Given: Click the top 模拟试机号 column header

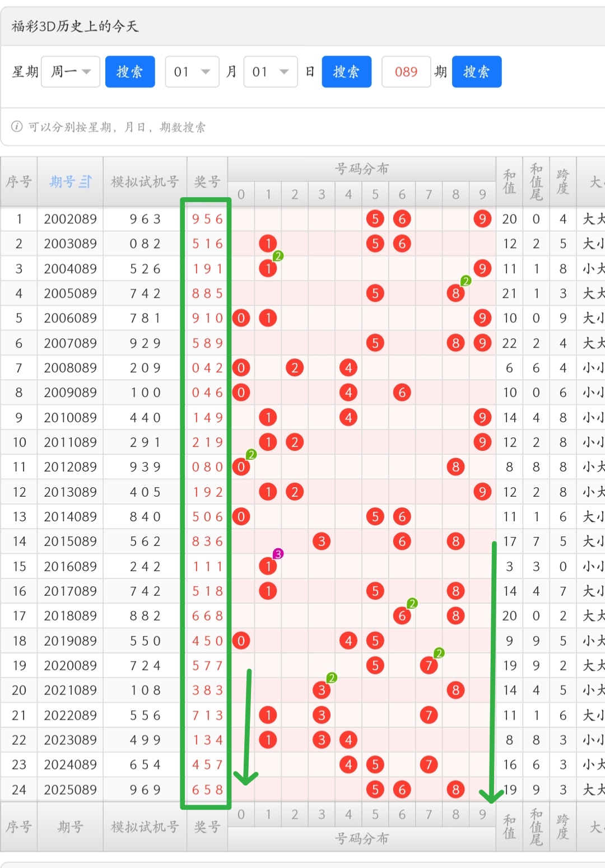Looking at the screenshot, I should [145, 181].
